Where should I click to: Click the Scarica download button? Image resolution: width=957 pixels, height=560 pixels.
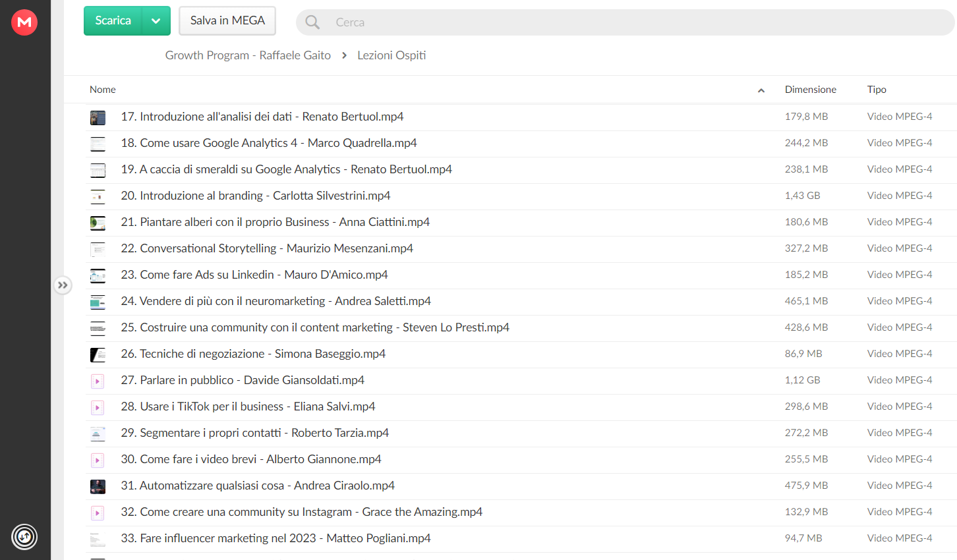[113, 21]
